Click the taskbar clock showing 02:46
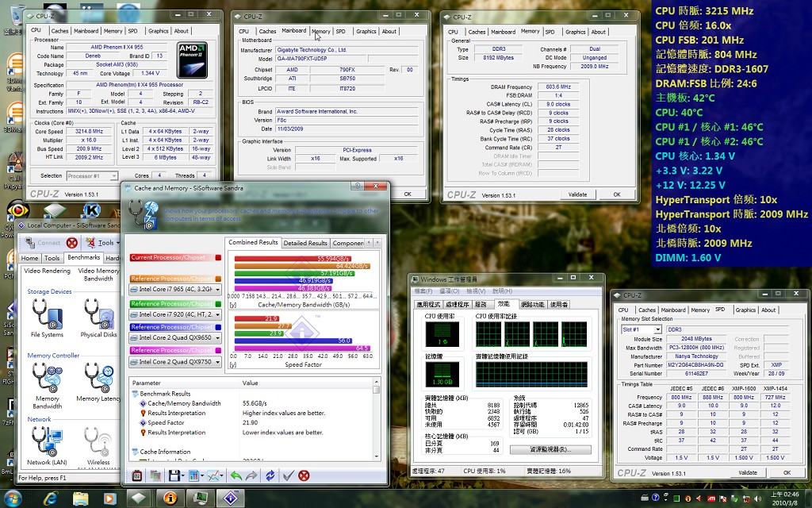Viewport: 812px width, 508px height. [x=784, y=498]
